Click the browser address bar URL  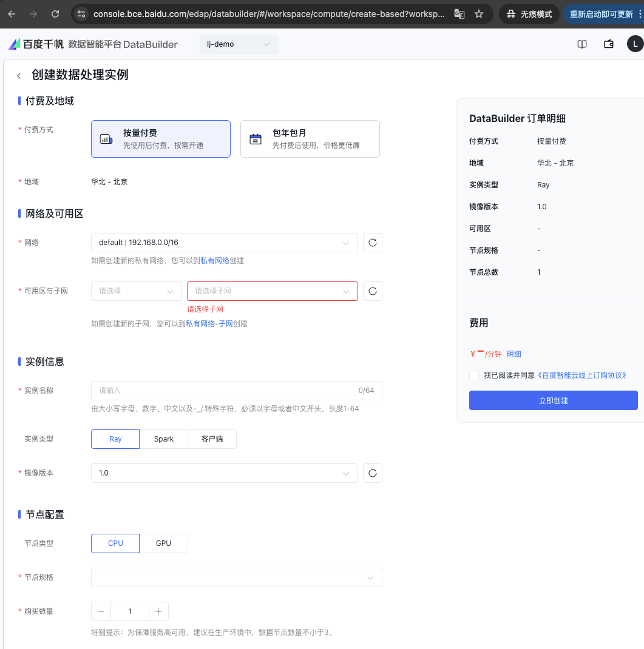click(268, 14)
